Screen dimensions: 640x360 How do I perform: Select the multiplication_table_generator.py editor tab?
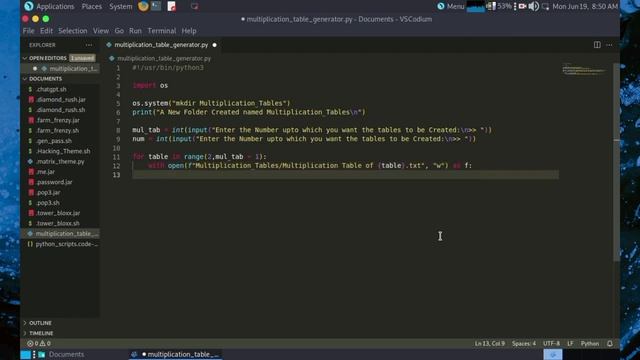point(161,45)
